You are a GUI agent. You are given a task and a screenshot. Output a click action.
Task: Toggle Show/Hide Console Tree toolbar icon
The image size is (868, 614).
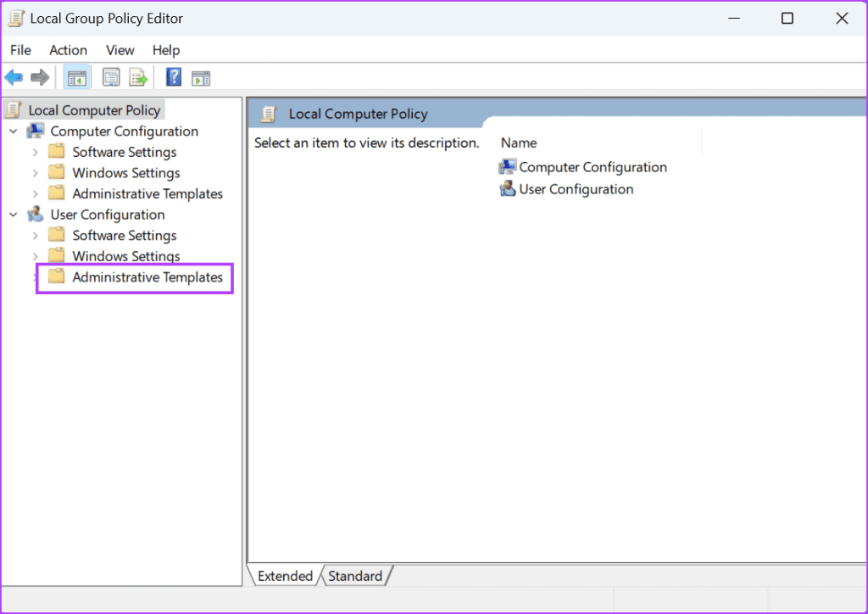pos(76,78)
